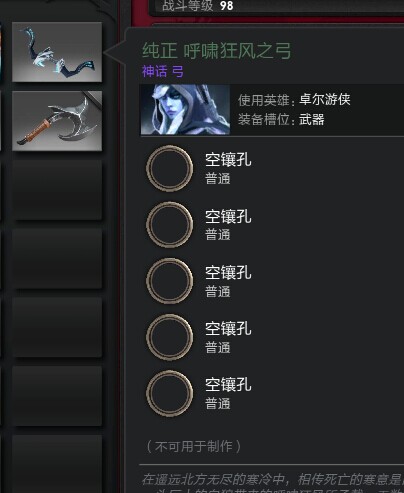Select the curved axe item in inventory
The width and height of the screenshot is (404, 493).
point(57,121)
